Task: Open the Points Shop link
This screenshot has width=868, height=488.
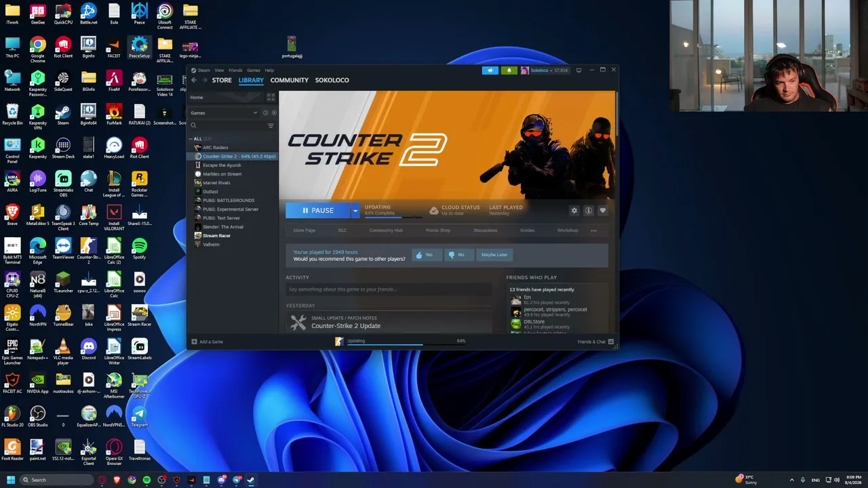Action: pos(438,230)
